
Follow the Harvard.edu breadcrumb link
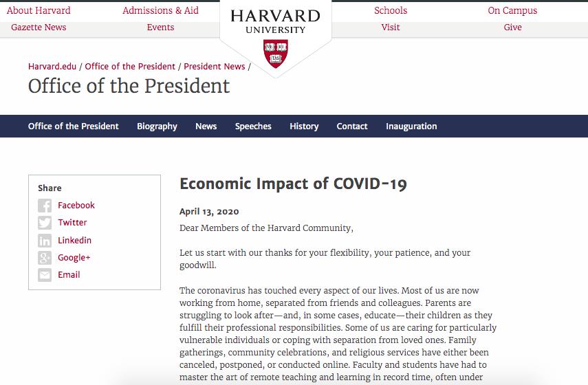[x=54, y=67]
